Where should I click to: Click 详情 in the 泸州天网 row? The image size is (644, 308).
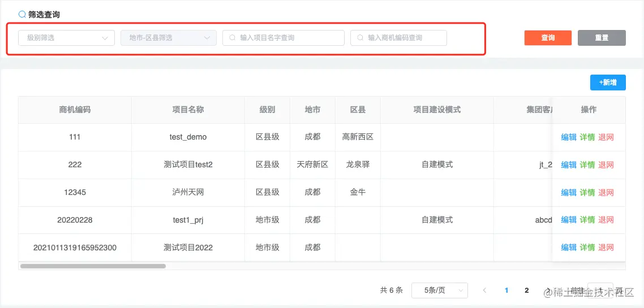tap(587, 192)
